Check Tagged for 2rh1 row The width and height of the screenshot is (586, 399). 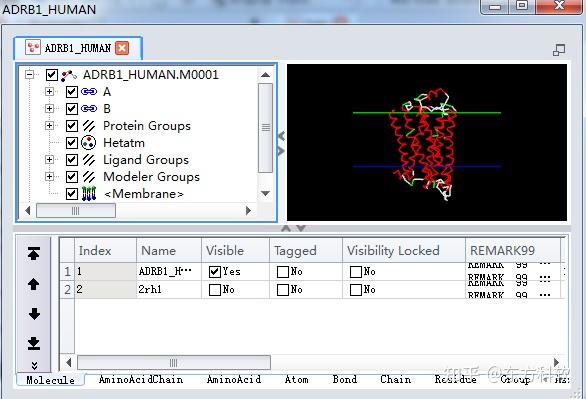tap(283, 290)
